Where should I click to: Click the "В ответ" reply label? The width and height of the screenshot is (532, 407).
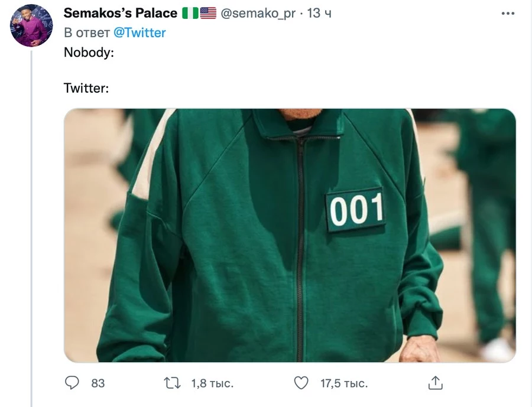click(x=86, y=32)
